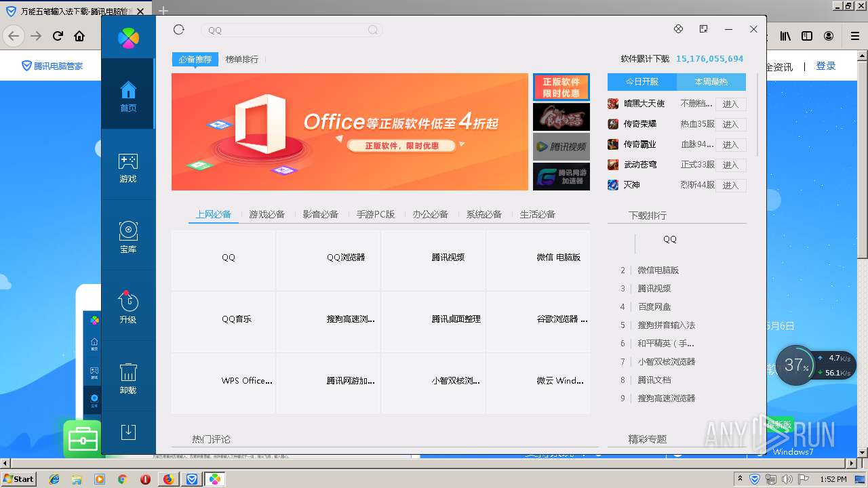This screenshot has width=868, height=488.
Task: Open the 微信 电脑版 software tile
Action: coord(538,260)
